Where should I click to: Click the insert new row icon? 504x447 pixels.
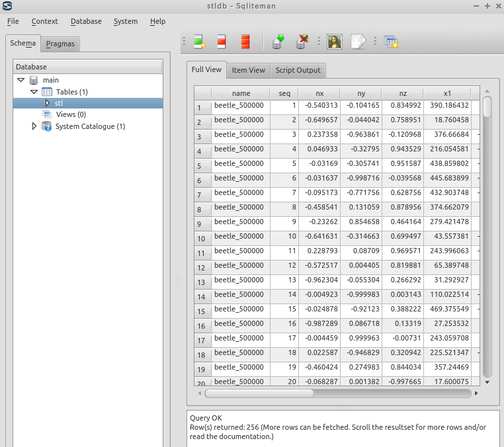pos(199,42)
